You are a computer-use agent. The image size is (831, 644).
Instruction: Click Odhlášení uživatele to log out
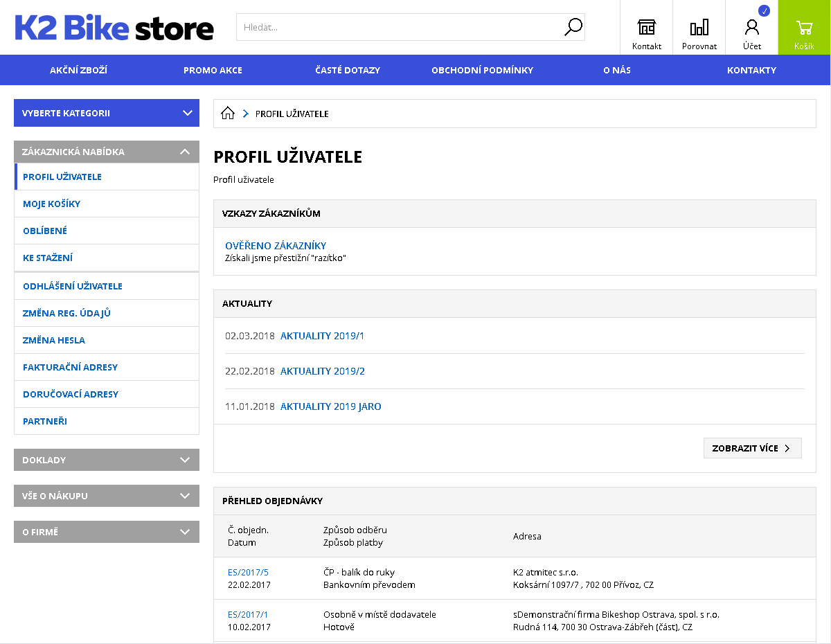click(107, 286)
